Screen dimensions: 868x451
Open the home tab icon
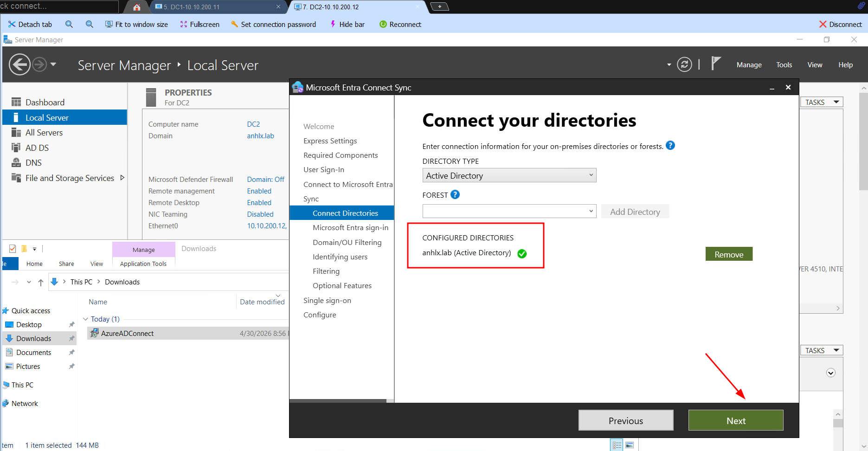pyautogui.click(x=137, y=7)
